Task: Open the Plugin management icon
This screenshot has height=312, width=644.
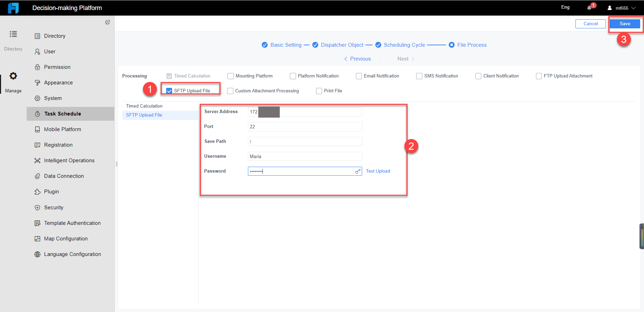Action: 37,191
